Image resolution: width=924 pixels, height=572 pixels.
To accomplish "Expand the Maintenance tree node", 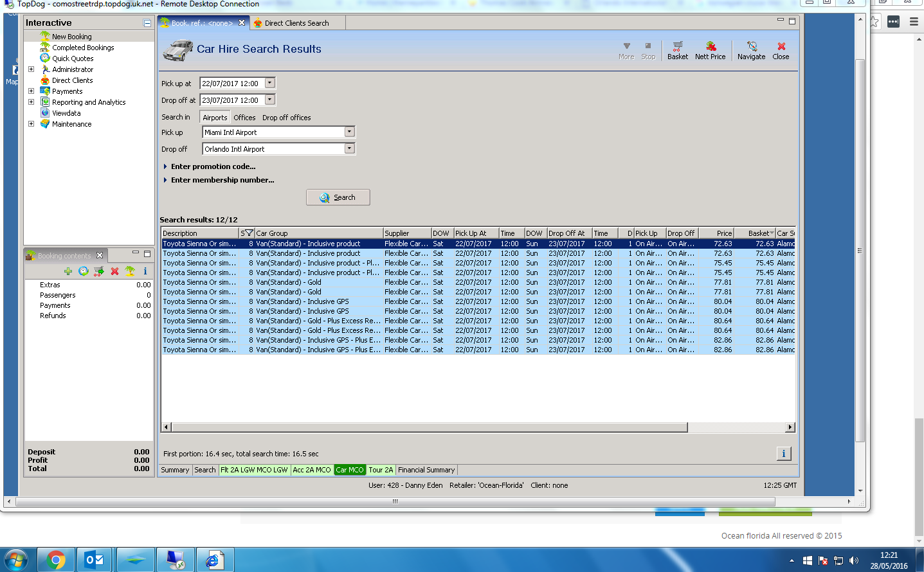I will pyautogui.click(x=31, y=124).
